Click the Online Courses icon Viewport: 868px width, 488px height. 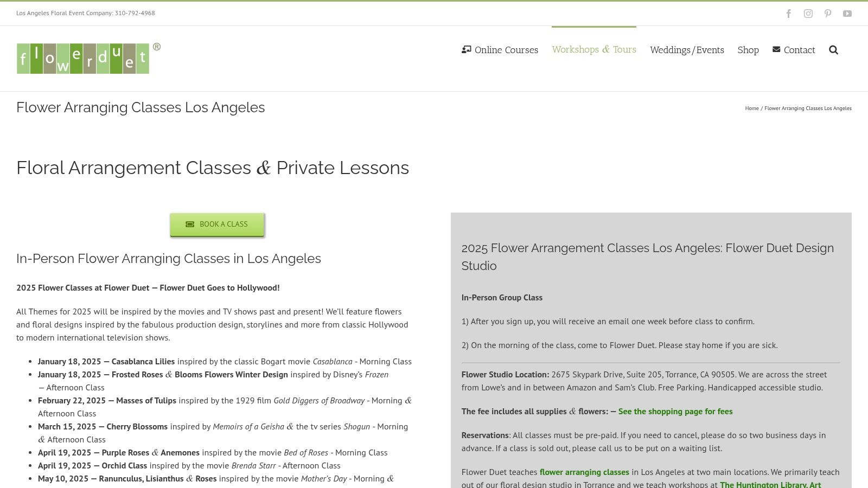click(x=466, y=49)
